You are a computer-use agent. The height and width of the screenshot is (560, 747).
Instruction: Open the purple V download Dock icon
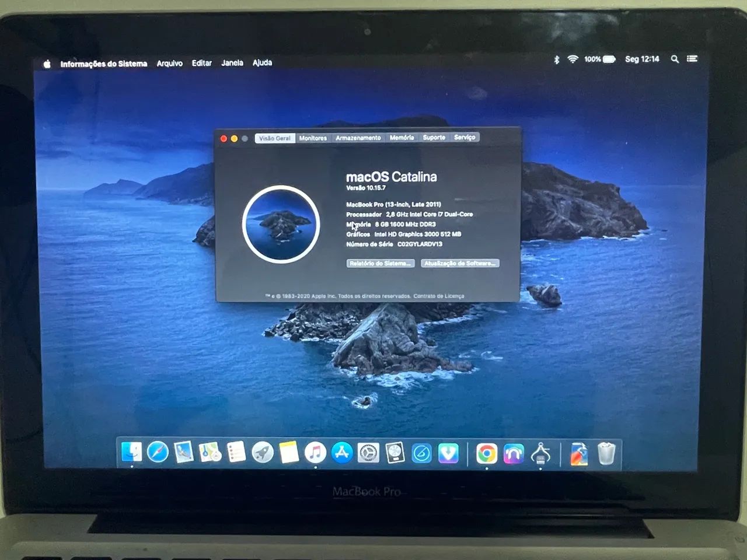(x=448, y=453)
